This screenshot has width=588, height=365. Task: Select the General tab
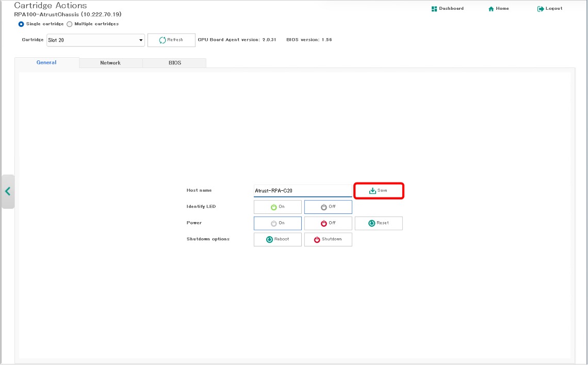[46, 63]
